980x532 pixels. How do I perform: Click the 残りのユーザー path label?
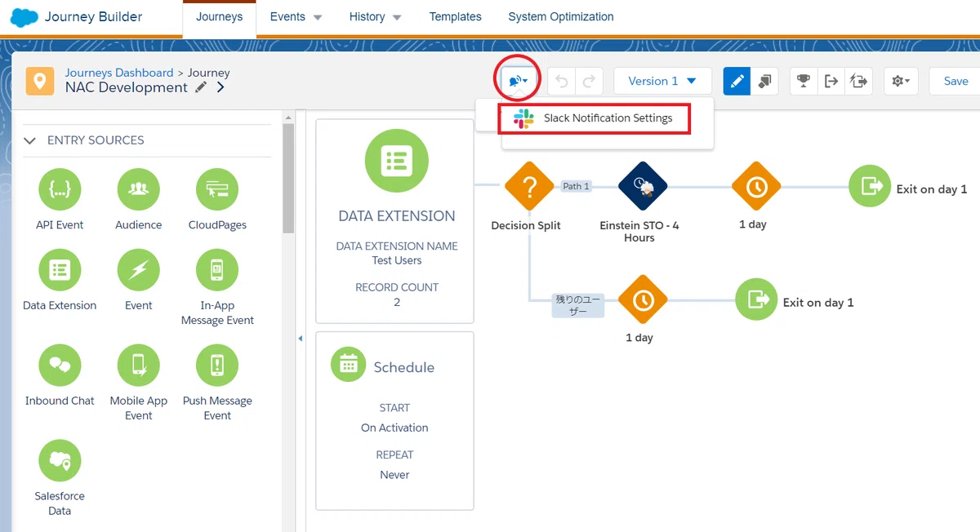tap(577, 305)
